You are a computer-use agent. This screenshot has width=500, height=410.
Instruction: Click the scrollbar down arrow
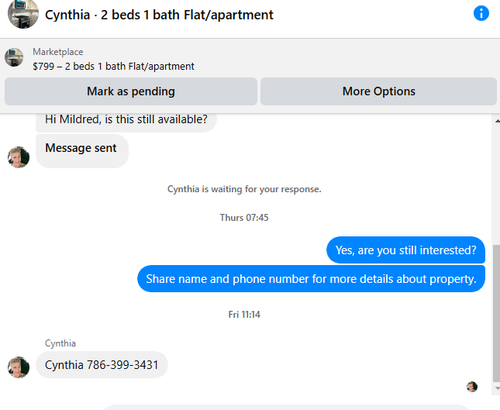pos(497,388)
